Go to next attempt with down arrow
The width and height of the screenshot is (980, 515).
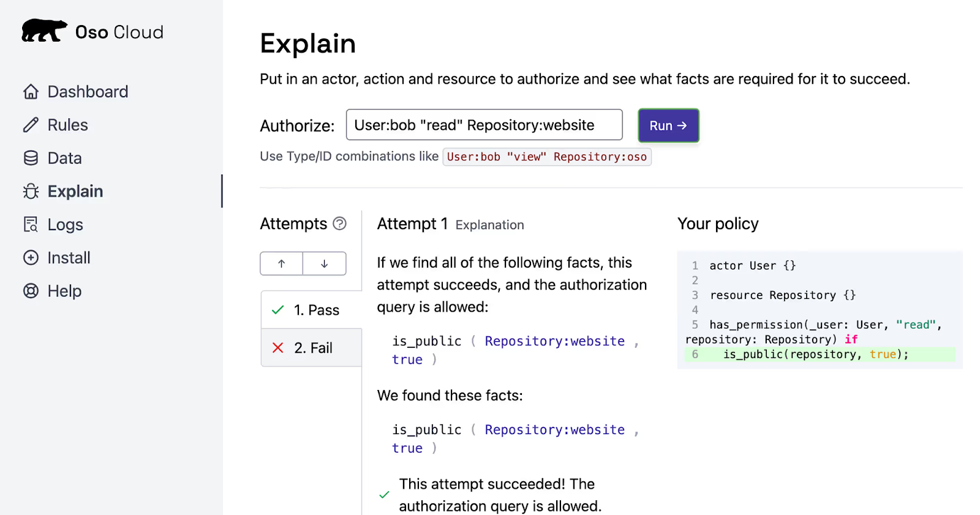[x=325, y=263]
